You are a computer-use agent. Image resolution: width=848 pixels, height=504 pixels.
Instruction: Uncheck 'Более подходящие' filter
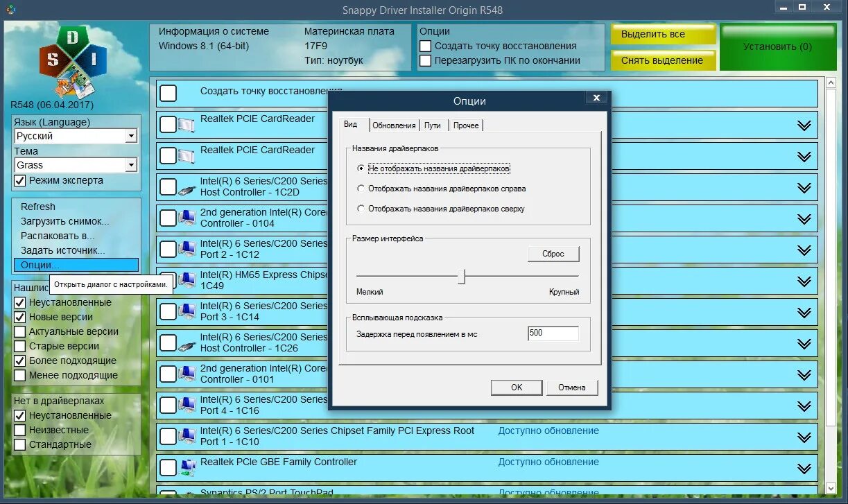click(20, 360)
